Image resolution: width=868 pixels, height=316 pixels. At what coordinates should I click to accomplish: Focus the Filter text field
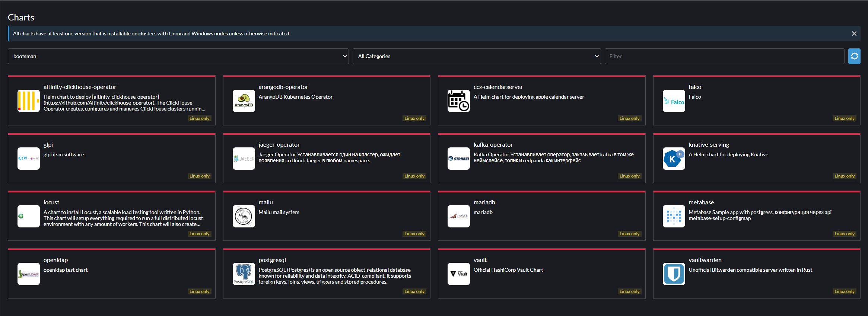click(724, 56)
